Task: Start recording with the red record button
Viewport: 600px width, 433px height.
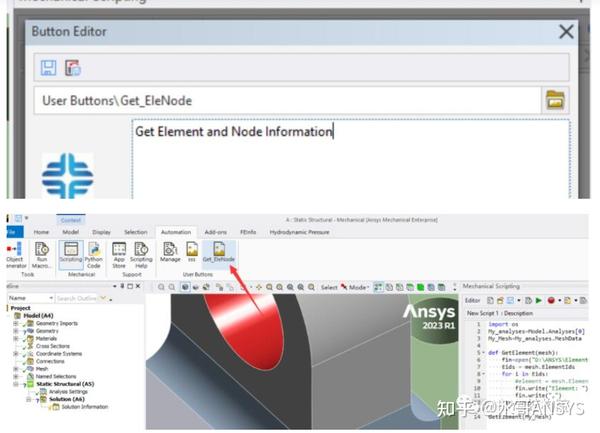Action: tap(551, 301)
